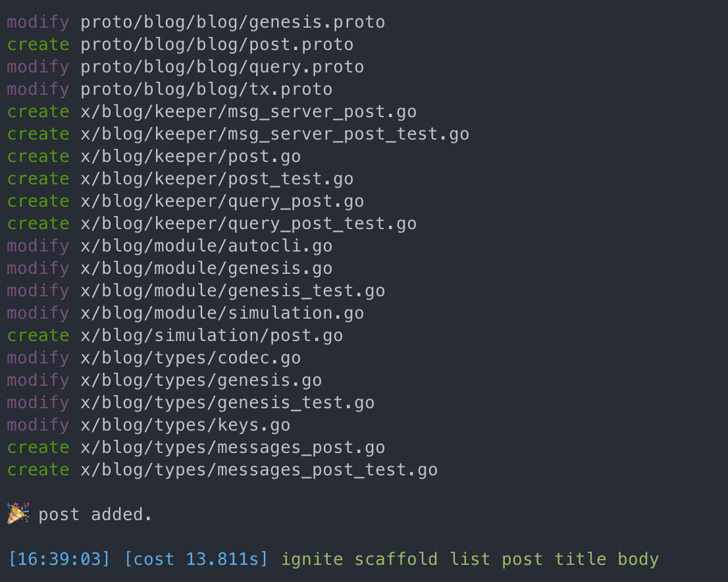This screenshot has width=728, height=582.
Task: Select x/blog/keeper/query_post.go path
Action: pos(222,201)
